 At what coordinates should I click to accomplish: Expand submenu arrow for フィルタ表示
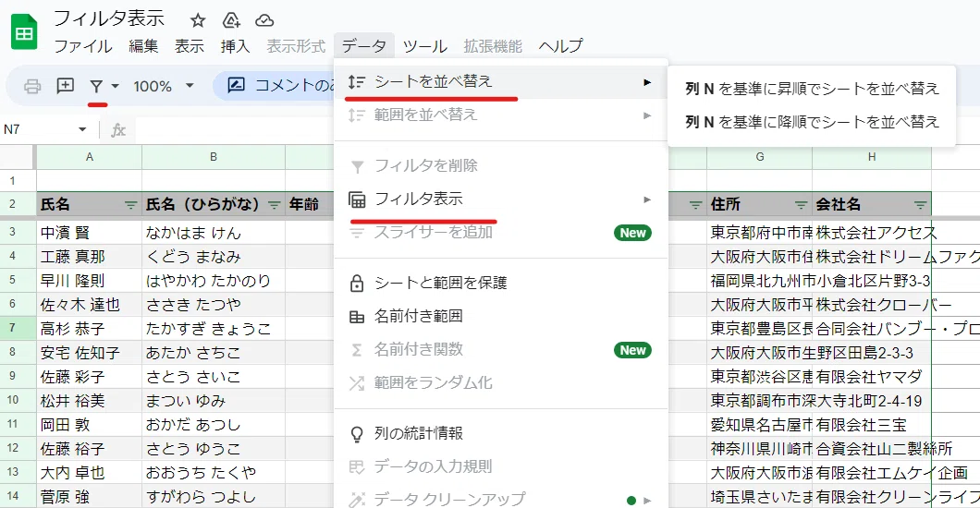(x=647, y=200)
